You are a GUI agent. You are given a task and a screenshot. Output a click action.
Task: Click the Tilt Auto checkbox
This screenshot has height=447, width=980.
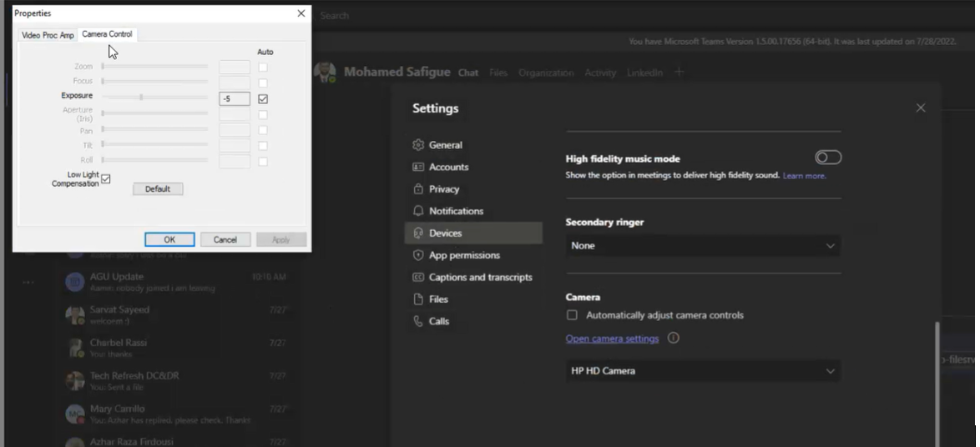(263, 146)
